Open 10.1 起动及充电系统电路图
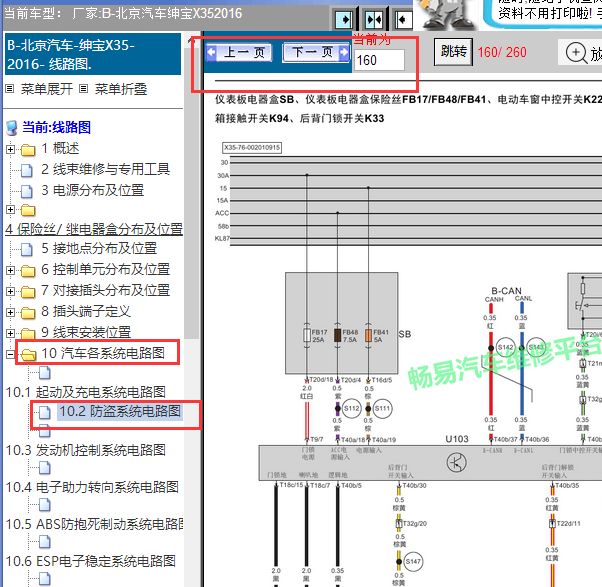Screen dimensions: 602x587 (x=86, y=392)
